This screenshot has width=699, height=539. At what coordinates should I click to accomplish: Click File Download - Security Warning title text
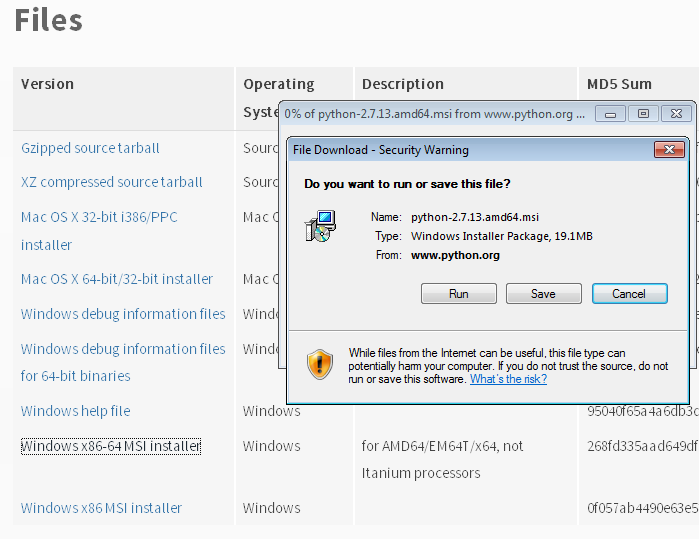pos(381,150)
